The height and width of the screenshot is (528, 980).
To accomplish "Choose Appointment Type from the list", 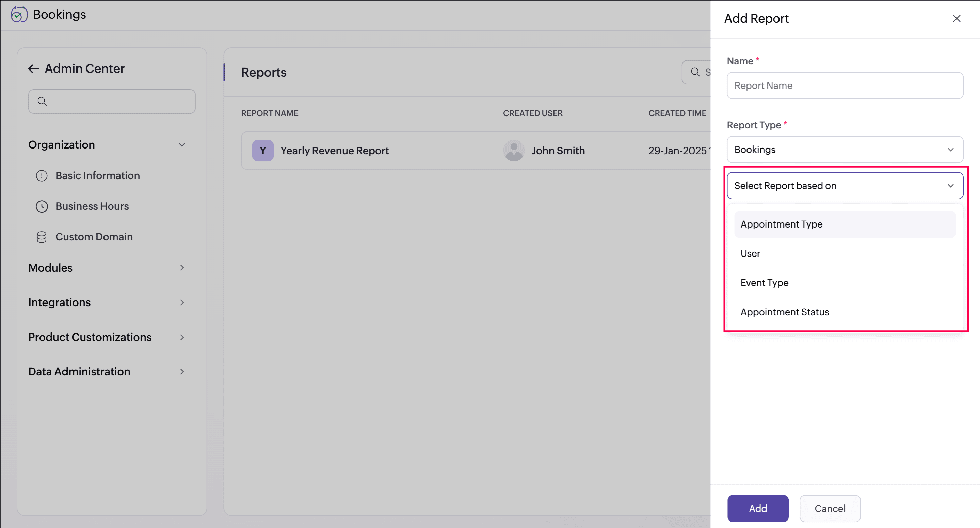I will coord(845,224).
